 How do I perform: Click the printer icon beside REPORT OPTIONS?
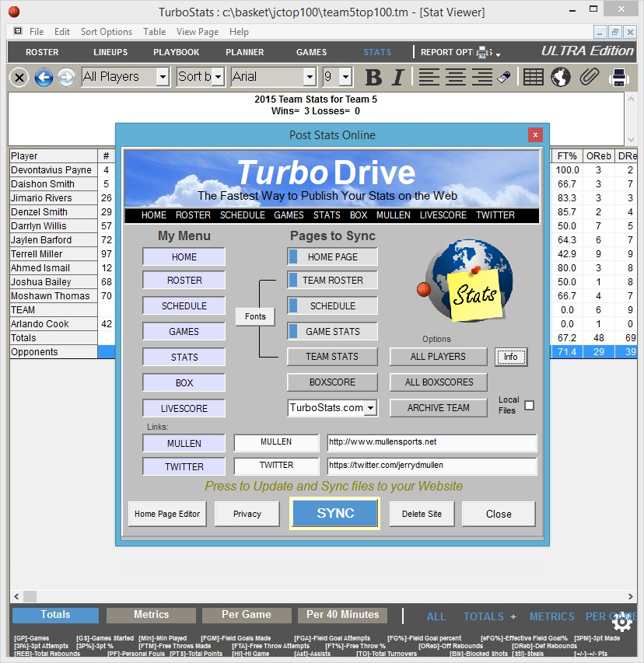coord(483,52)
